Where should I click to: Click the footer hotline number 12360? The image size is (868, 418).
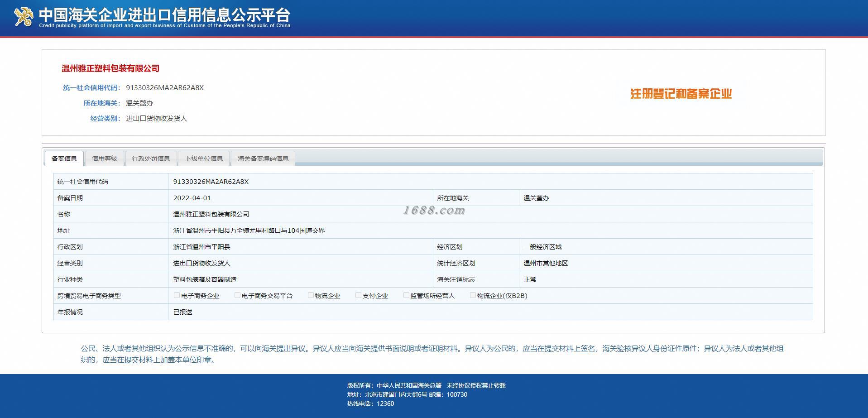pos(385,404)
